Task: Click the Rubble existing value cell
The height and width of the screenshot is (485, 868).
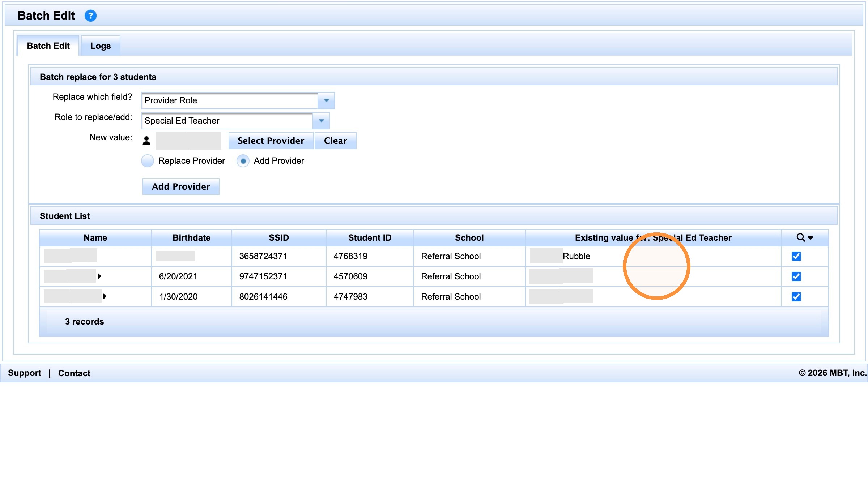Action: [x=653, y=256]
